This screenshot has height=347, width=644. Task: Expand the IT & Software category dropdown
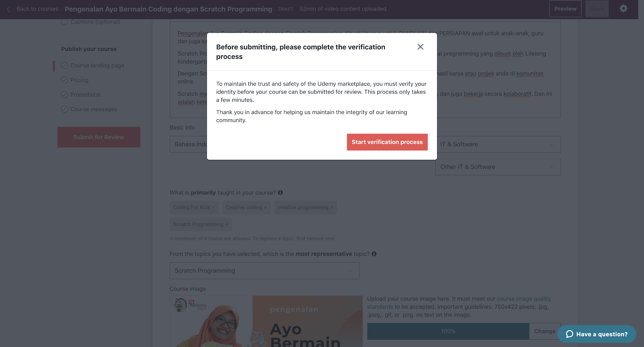pos(498,144)
